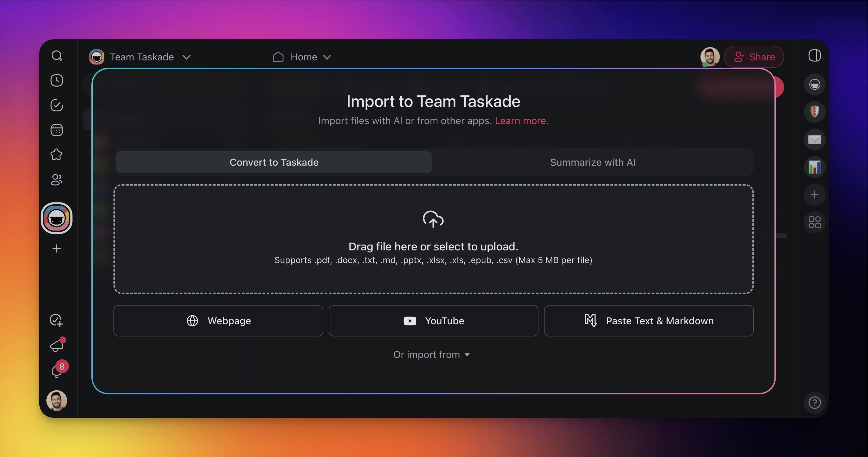Open Starred favorites icon
Image resolution: width=868 pixels, height=457 pixels.
pos(56,155)
